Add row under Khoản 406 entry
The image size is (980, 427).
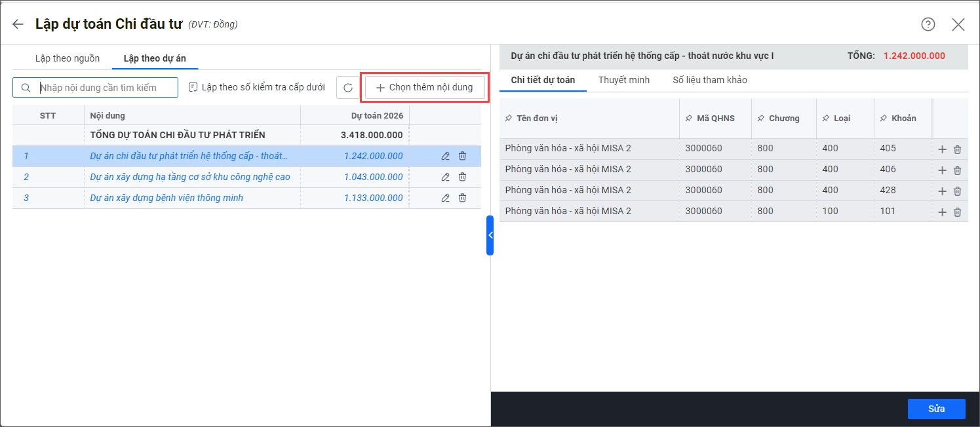coord(942,170)
